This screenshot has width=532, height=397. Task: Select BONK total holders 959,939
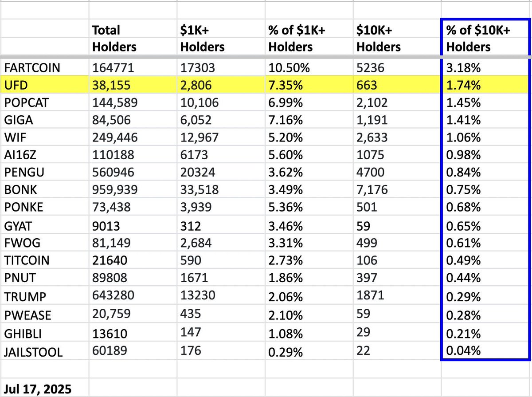pyautogui.click(x=114, y=189)
